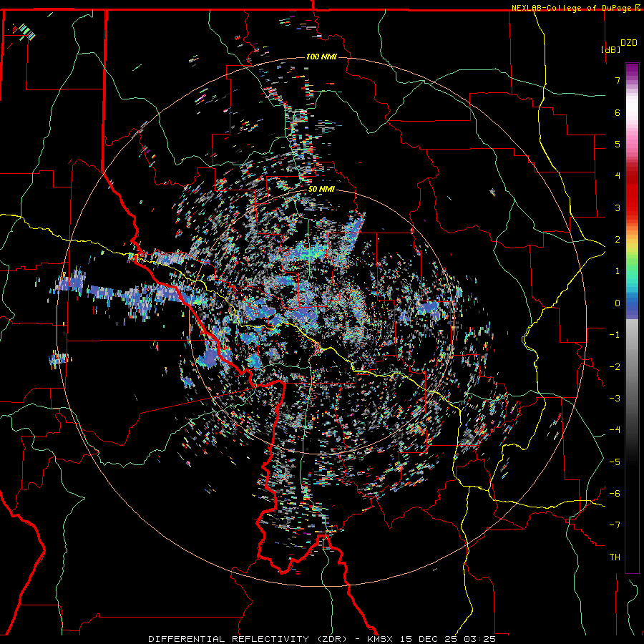Click the 2 value on color scale
This screenshot has width=644, height=644.
[x=618, y=240]
